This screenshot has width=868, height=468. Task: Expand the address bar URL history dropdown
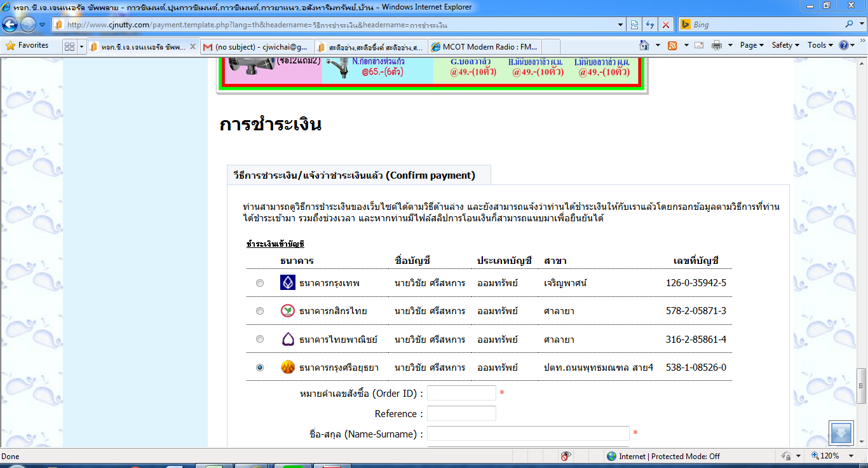(621, 25)
